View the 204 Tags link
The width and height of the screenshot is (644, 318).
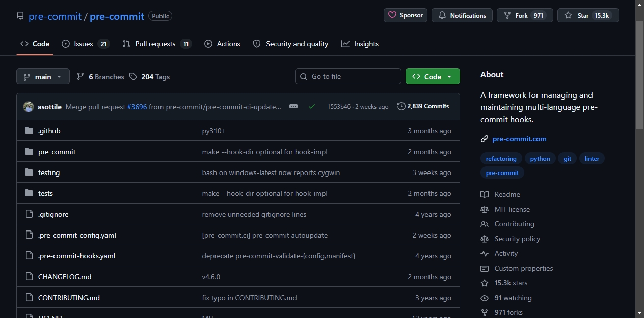pyautogui.click(x=149, y=77)
